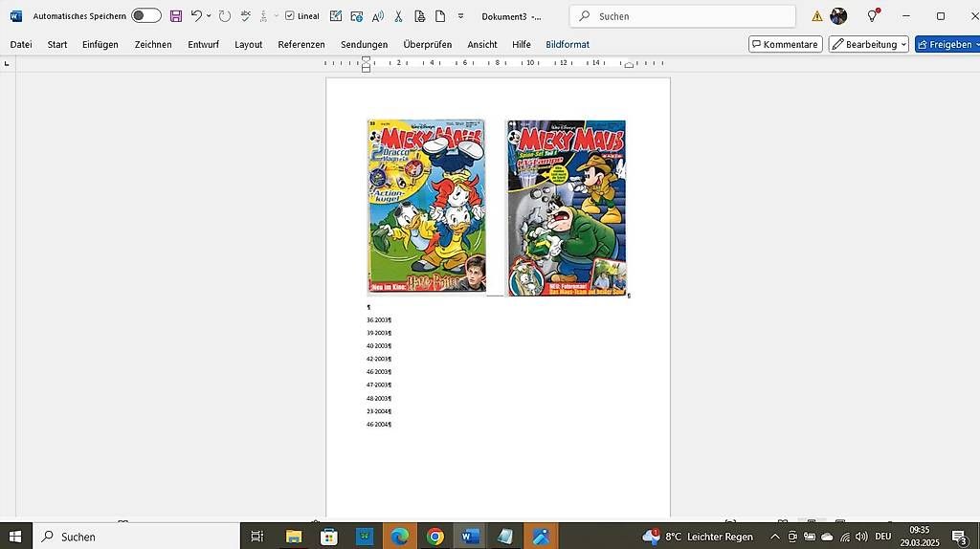Run the abc spelling check icon

[x=246, y=16]
